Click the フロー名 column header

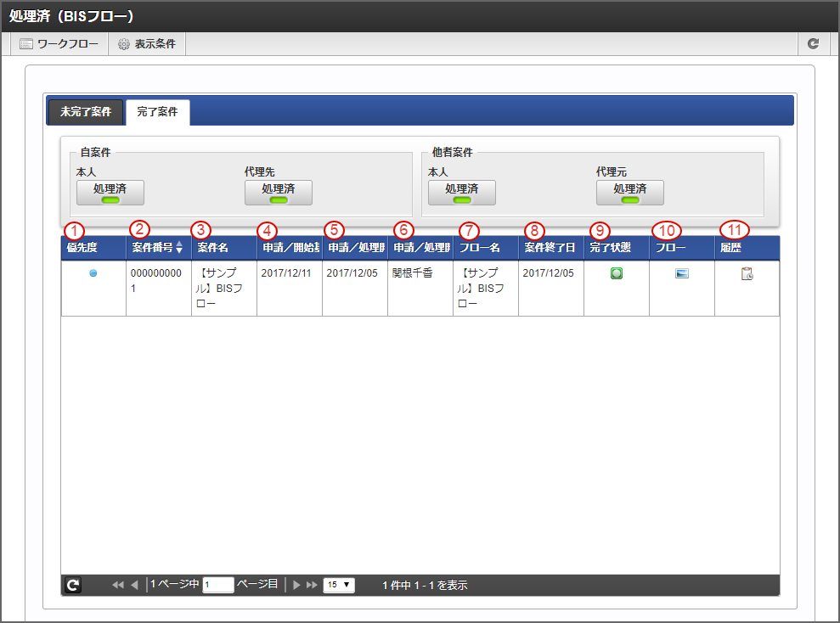(486, 248)
